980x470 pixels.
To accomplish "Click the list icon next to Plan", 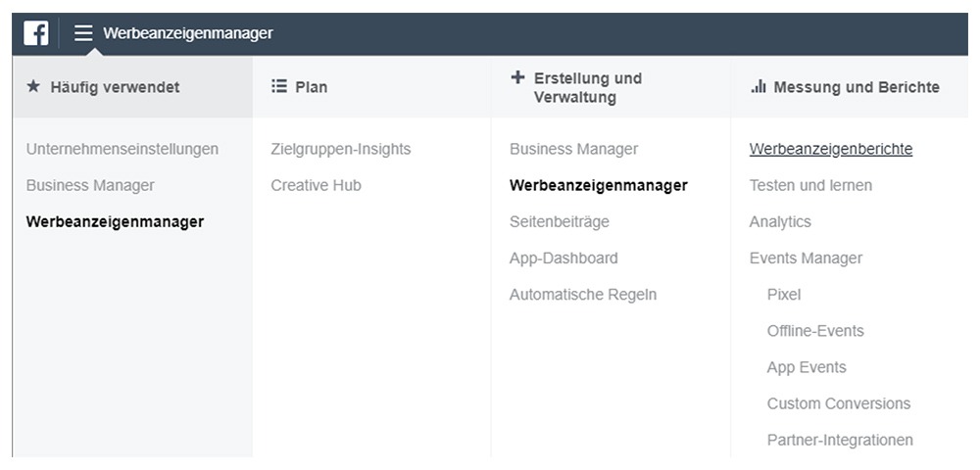I will point(278,86).
